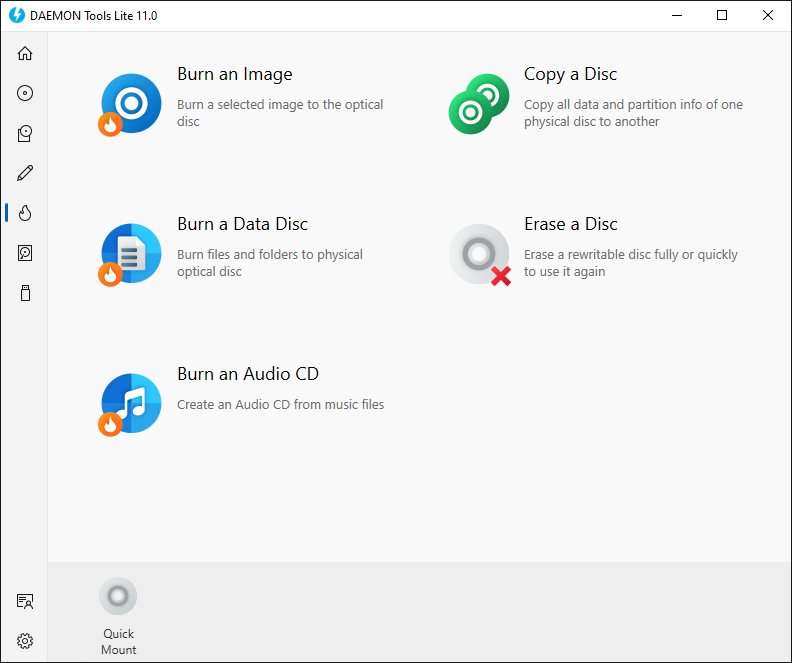Open the Burn an Image heading

coord(234,74)
